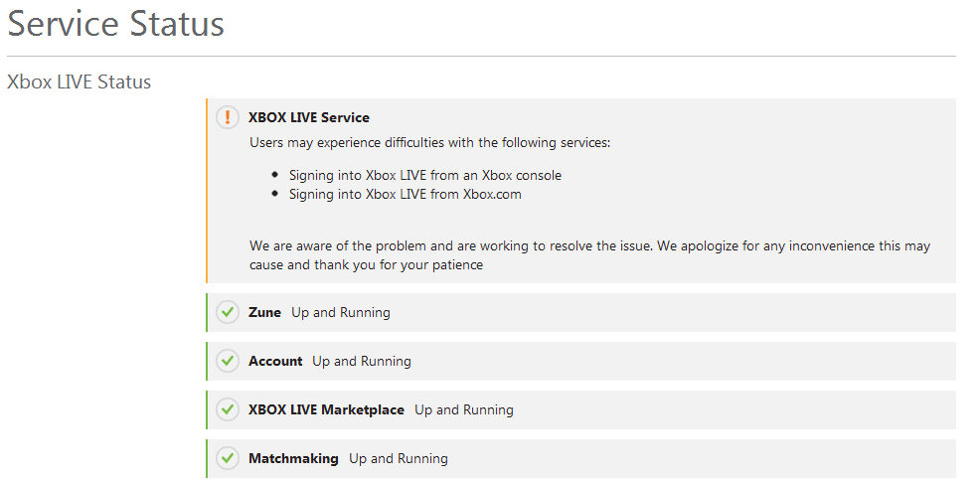Image resolution: width=980 pixels, height=480 pixels.
Task: Click the 'Signing into Xbox LIVE from Xbox.com' bullet
Action: [406, 194]
